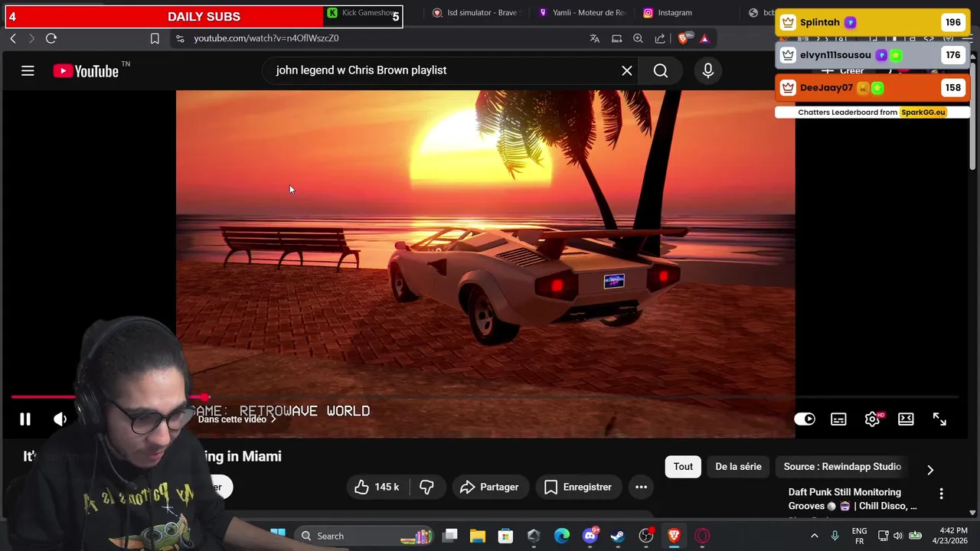The width and height of the screenshot is (980, 551).
Task: Click the zoom magnifier in address bar
Action: click(638, 38)
